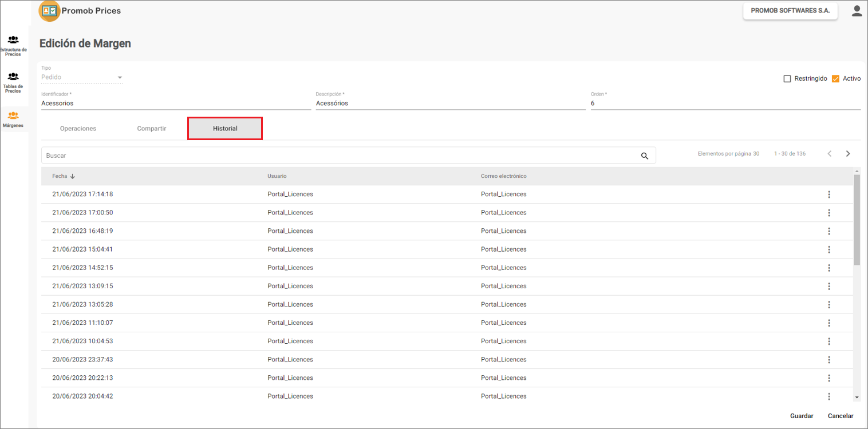Click the Correo electrónico column header
868x429 pixels.
504,176
